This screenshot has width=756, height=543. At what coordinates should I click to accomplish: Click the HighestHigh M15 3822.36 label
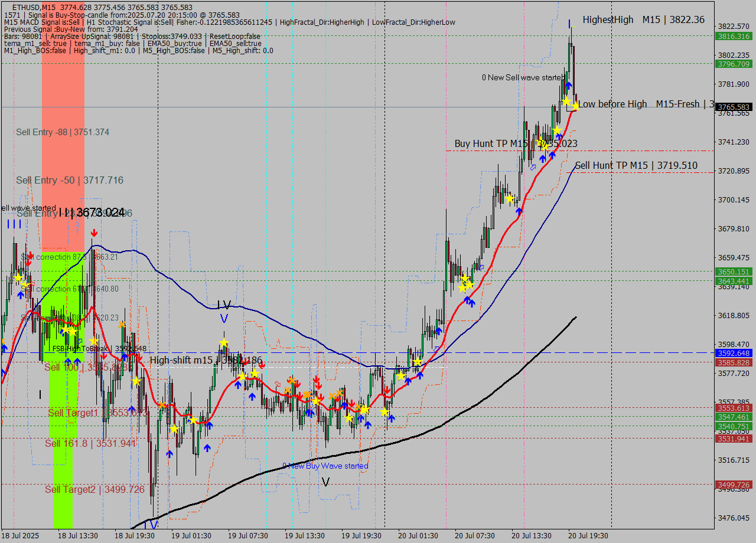(x=643, y=20)
